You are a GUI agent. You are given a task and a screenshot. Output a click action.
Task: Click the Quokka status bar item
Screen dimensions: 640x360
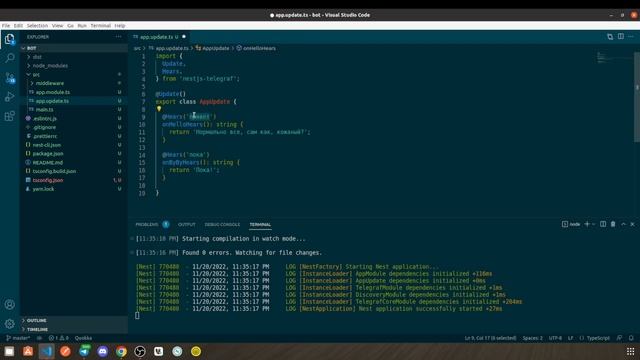click(83, 338)
